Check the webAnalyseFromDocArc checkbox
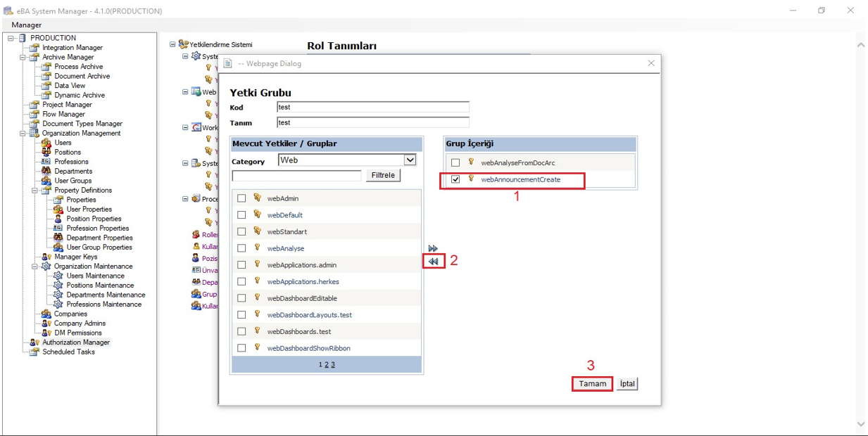The height and width of the screenshot is (436, 868). click(x=455, y=162)
